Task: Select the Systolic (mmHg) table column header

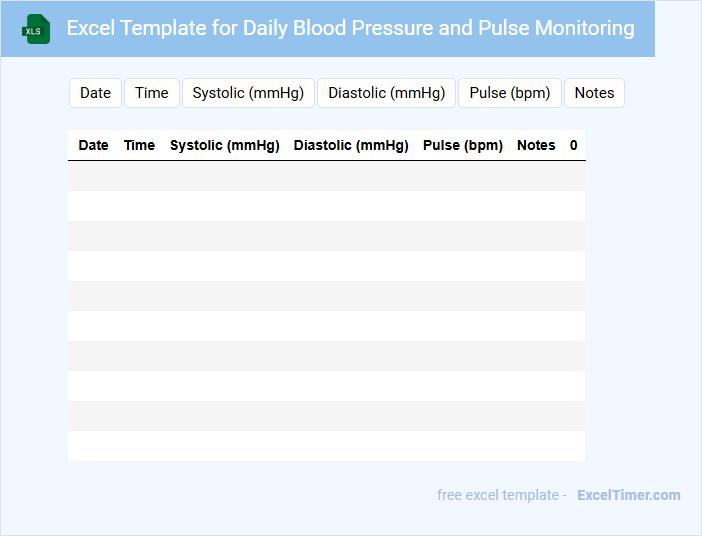Action: [x=225, y=145]
